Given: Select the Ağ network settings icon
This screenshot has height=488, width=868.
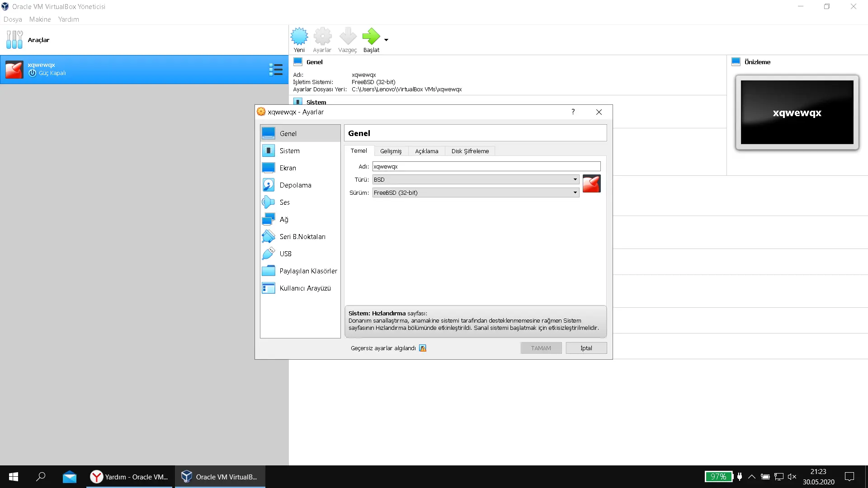Looking at the screenshot, I should point(268,220).
